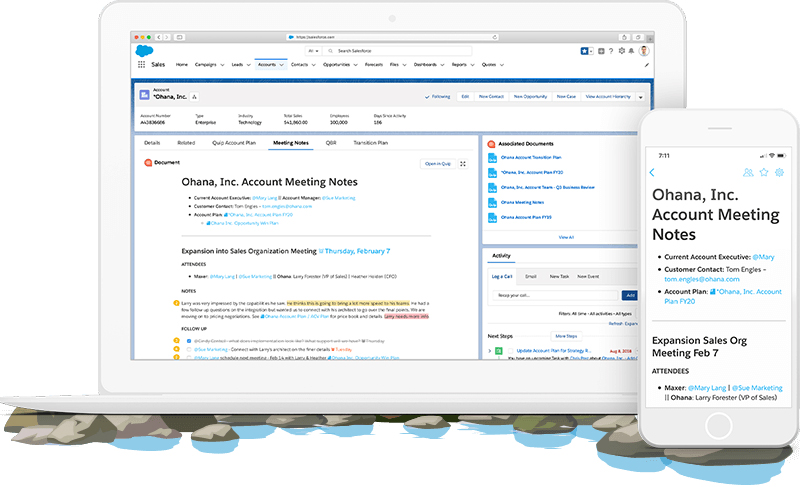Viewport: 800px width, 487px height.
Task: Click the browser share icon
Action: (x=623, y=37)
